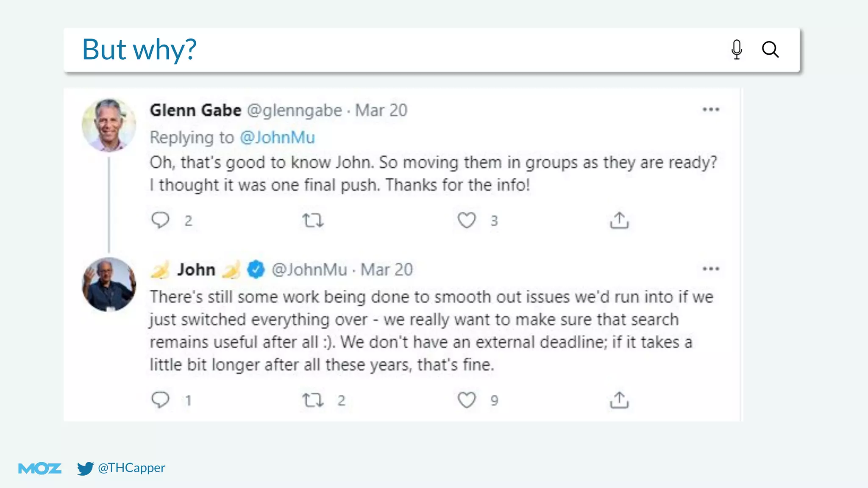
Task: Like Glenn Gabe's tweet
Action: [x=467, y=220]
